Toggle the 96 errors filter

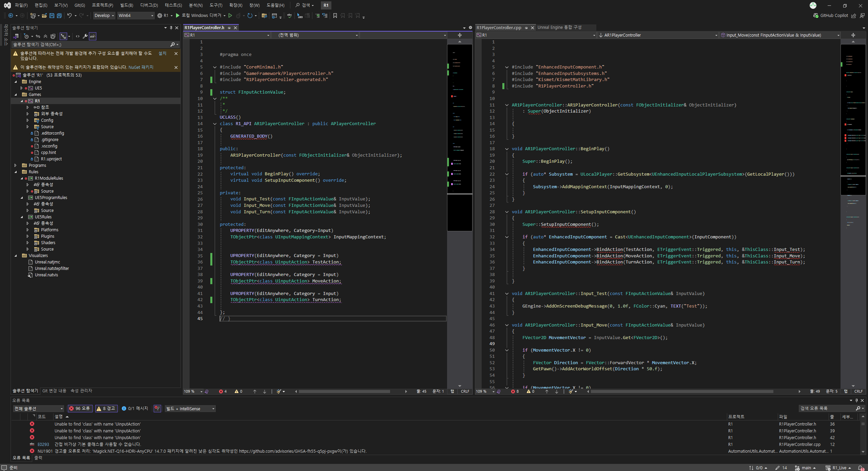(80, 409)
